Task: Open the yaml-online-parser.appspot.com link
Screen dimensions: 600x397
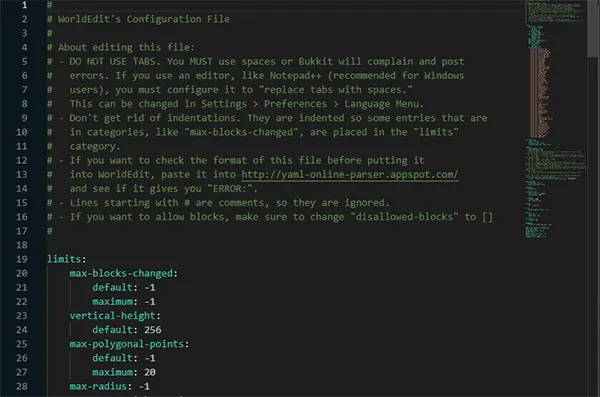Action: coord(350,175)
